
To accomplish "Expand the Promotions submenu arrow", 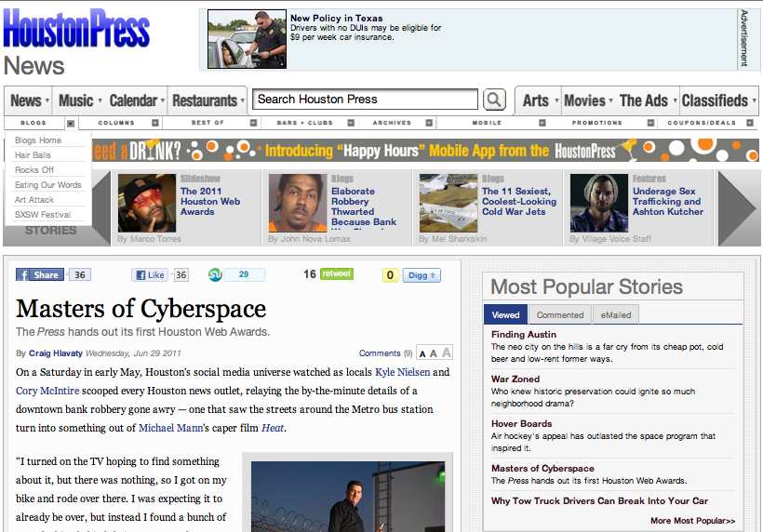I will pos(650,123).
